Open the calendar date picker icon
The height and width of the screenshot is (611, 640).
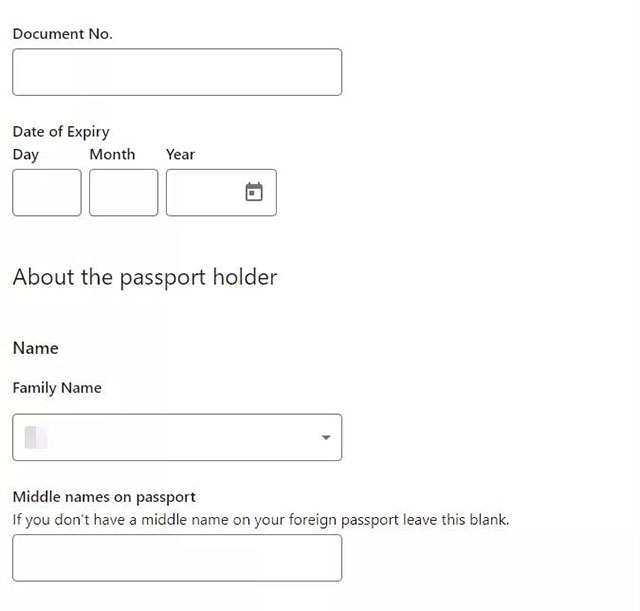254,192
